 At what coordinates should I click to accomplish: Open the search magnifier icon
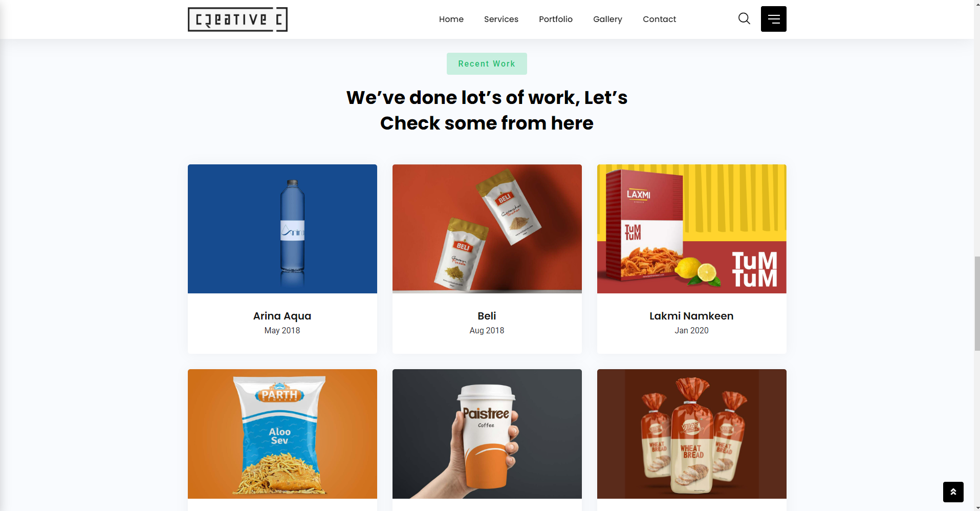pyautogui.click(x=744, y=19)
